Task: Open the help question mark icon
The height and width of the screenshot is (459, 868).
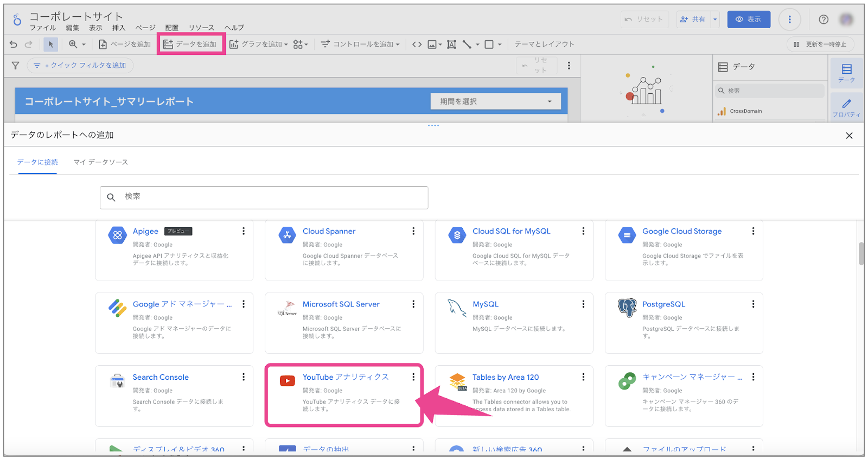Action: tap(824, 20)
